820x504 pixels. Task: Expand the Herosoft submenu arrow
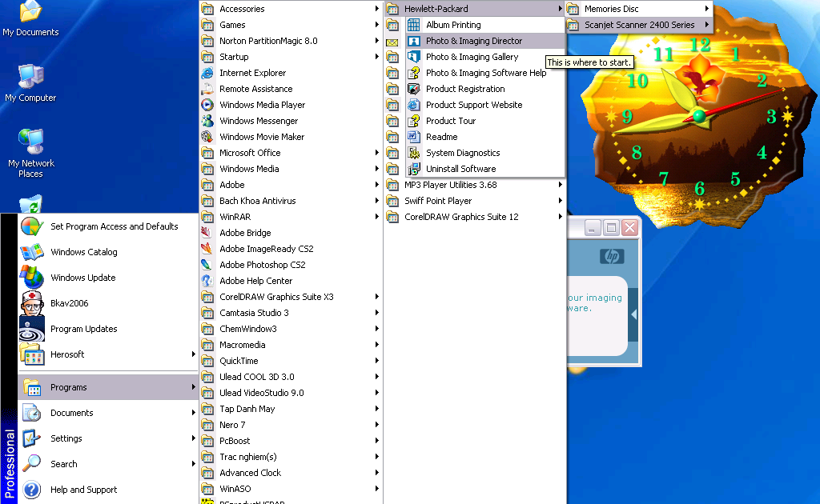tap(194, 354)
